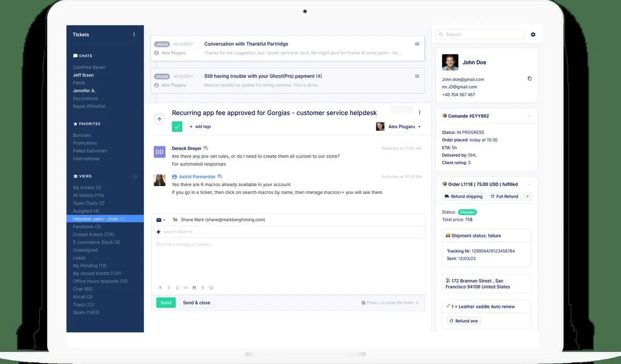621x364 pixels.
Task: Collapse the Order L1118 section
Action: pos(529,184)
